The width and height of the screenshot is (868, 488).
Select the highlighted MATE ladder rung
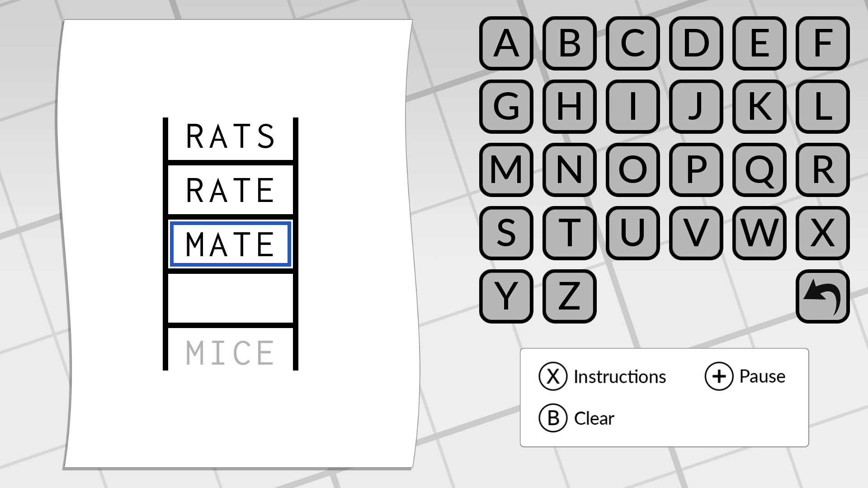point(230,244)
